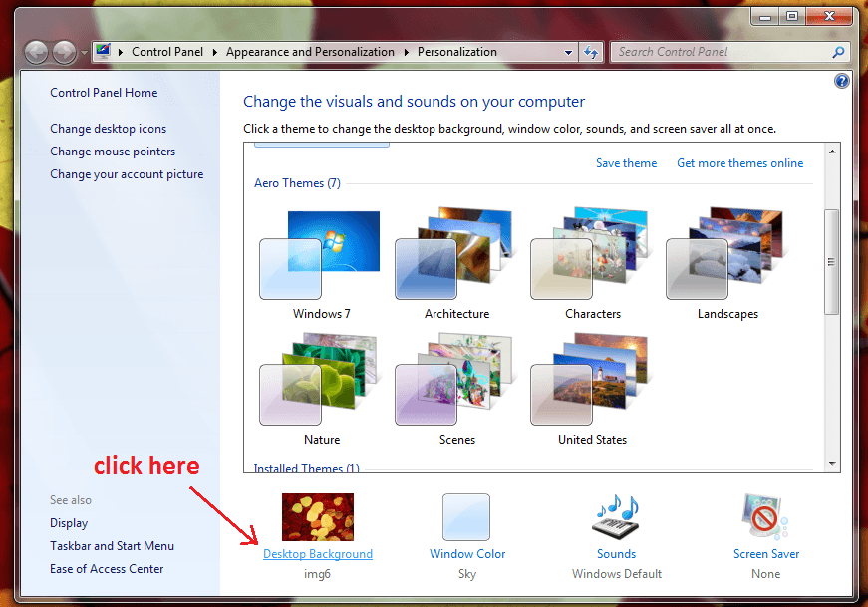The image size is (868, 607).
Task: Open the Screen Saver icon
Action: 765,517
